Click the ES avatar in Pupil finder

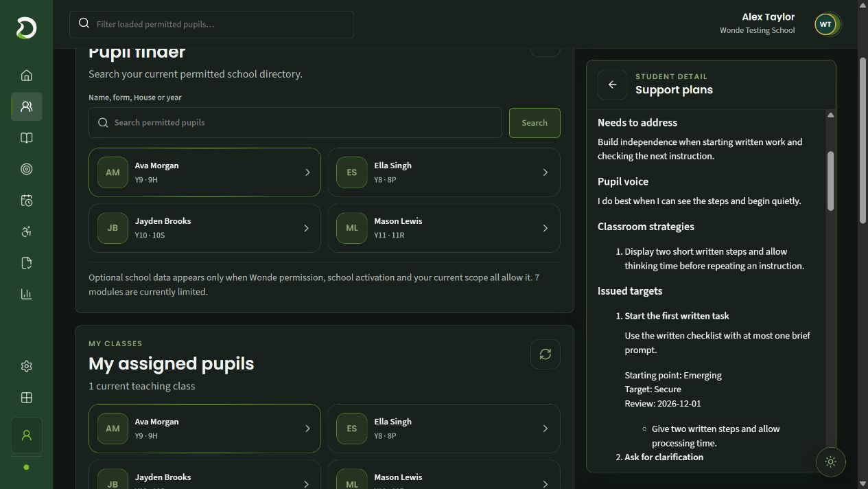click(352, 172)
